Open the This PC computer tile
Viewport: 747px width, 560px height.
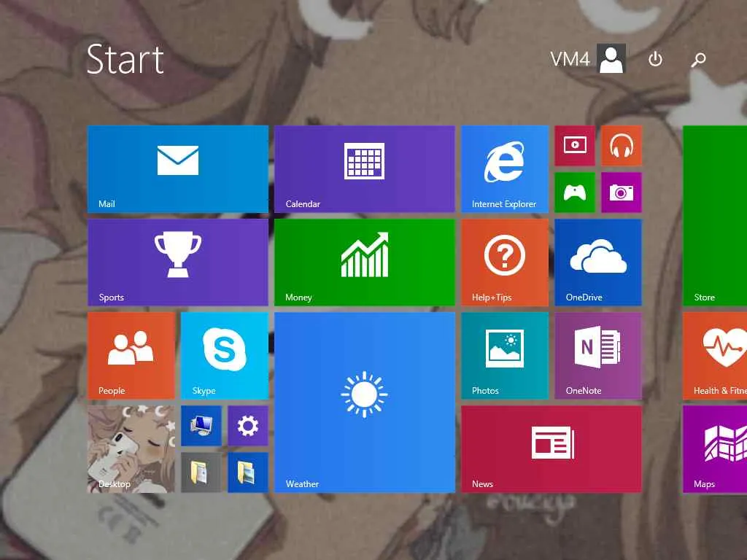click(x=201, y=426)
